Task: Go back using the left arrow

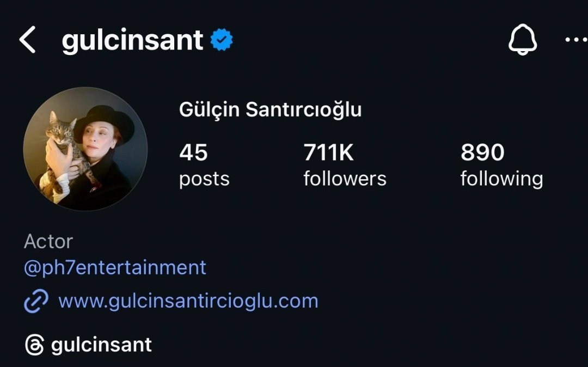Action: pyautogui.click(x=27, y=40)
